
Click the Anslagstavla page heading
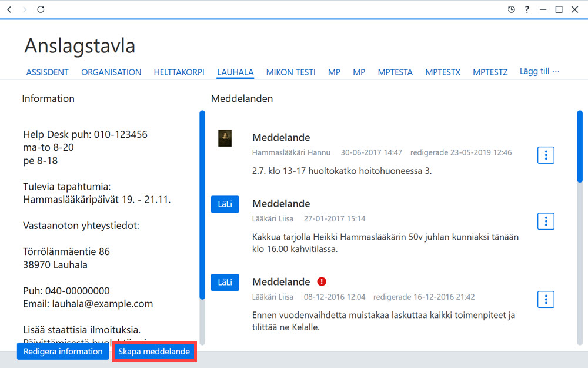tap(80, 46)
